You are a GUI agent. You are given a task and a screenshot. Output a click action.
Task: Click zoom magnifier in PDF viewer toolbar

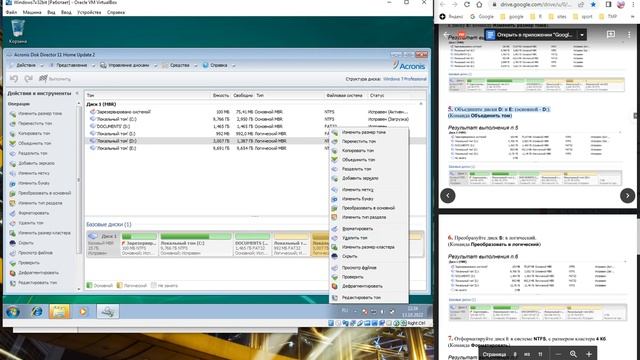click(573, 354)
